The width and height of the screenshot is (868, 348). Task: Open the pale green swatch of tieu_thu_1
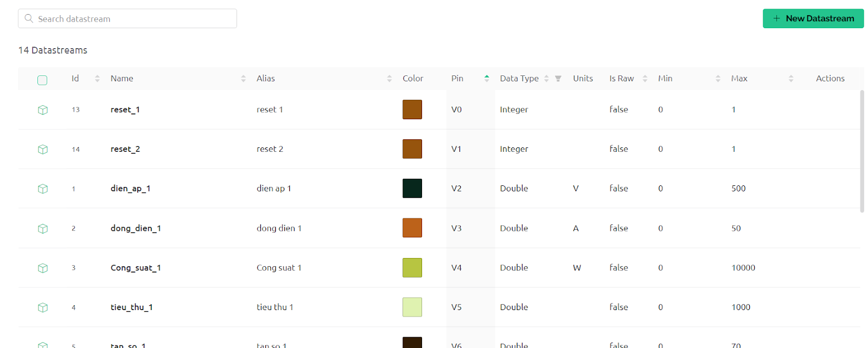click(x=412, y=307)
